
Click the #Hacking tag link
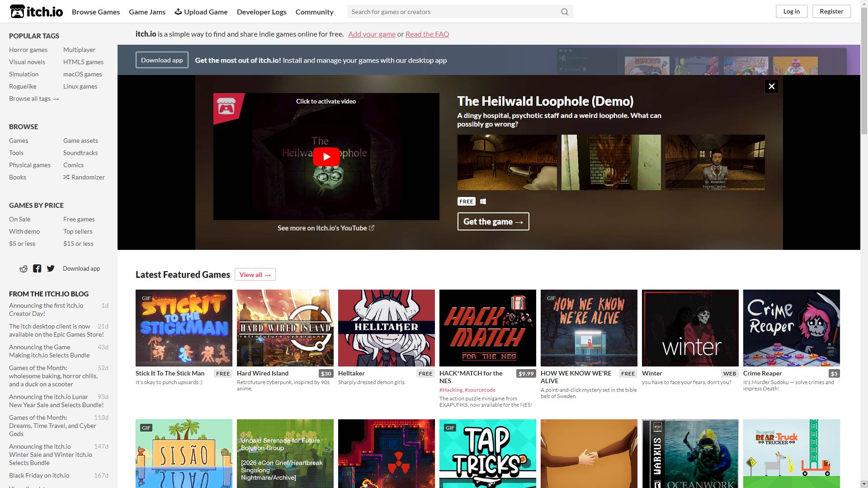451,390
